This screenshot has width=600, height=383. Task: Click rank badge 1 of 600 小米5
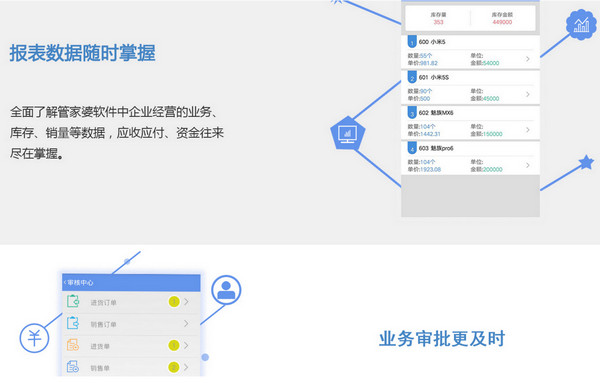tap(412, 42)
